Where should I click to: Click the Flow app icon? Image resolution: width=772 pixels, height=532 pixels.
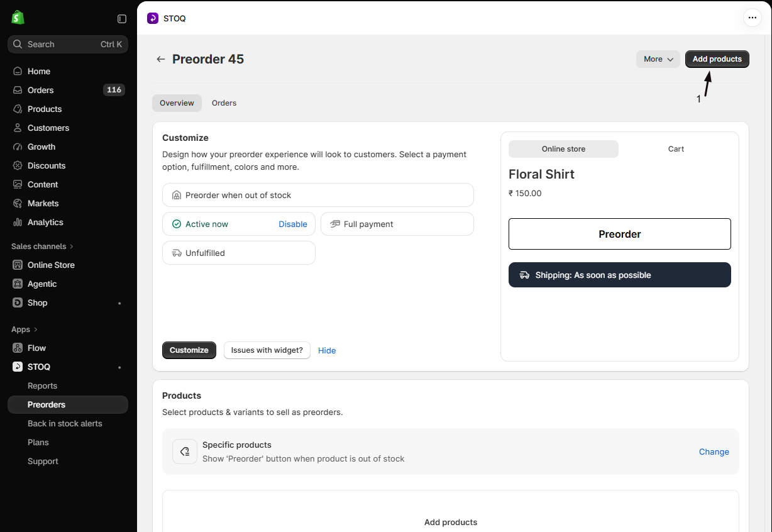click(x=18, y=348)
